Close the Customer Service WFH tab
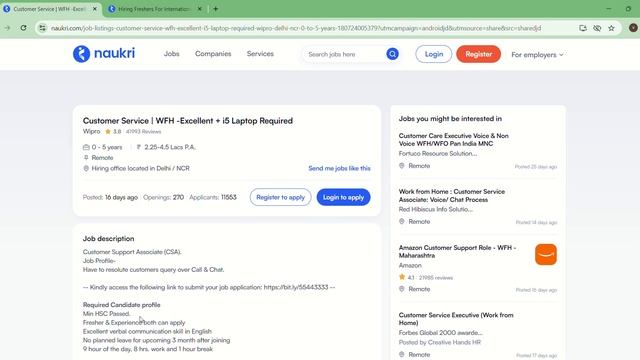640x360 pixels. coord(95,9)
